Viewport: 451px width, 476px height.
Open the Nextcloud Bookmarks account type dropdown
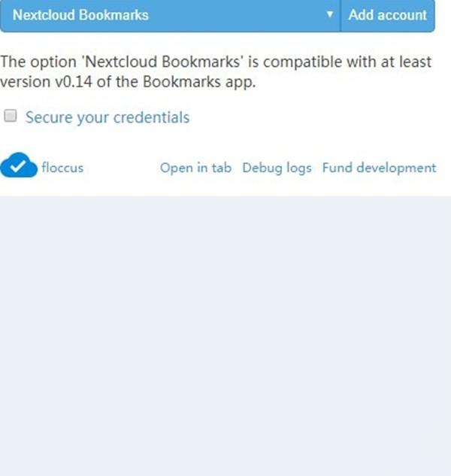pyautogui.click(x=170, y=15)
